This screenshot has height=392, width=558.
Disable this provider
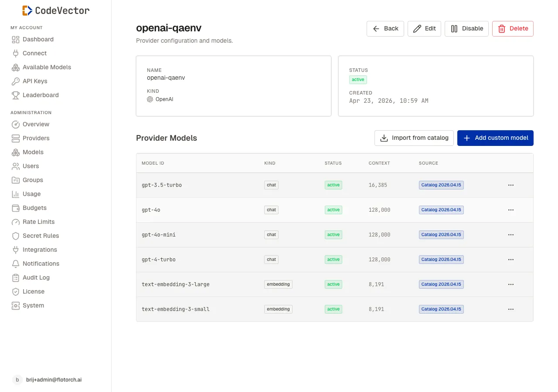[x=466, y=29]
